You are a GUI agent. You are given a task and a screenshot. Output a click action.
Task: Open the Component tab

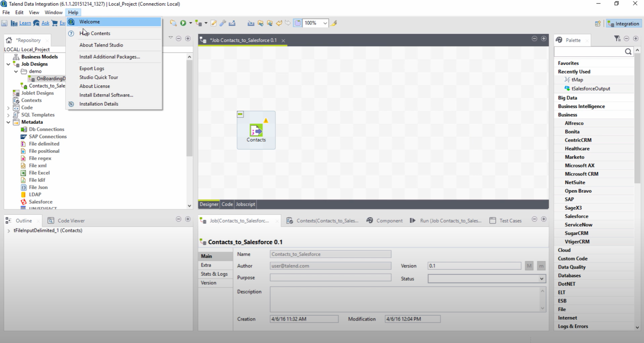(385, 220)
